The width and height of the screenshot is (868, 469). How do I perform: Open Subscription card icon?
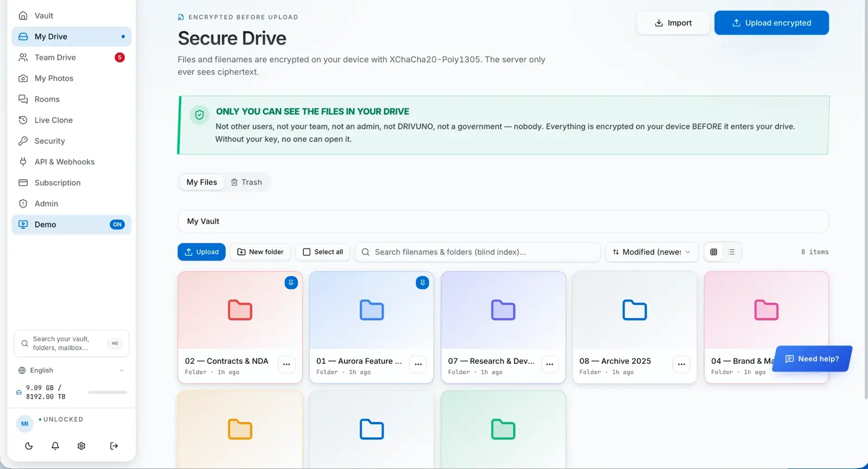23,183
